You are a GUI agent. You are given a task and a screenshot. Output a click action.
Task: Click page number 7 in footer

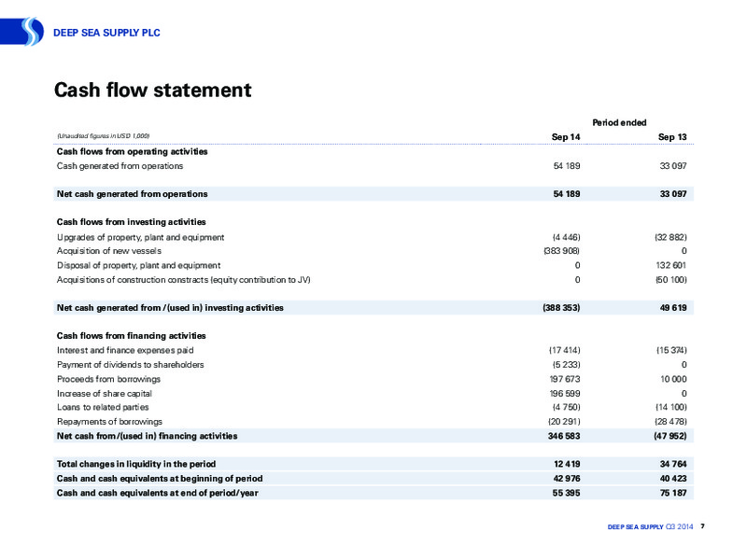click(x=703, y=526)
